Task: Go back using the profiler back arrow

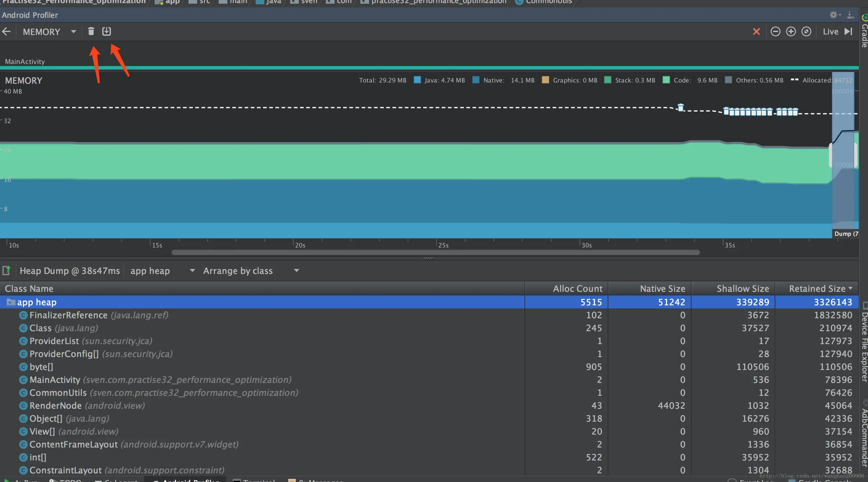Action: click(x=6, y=32)
